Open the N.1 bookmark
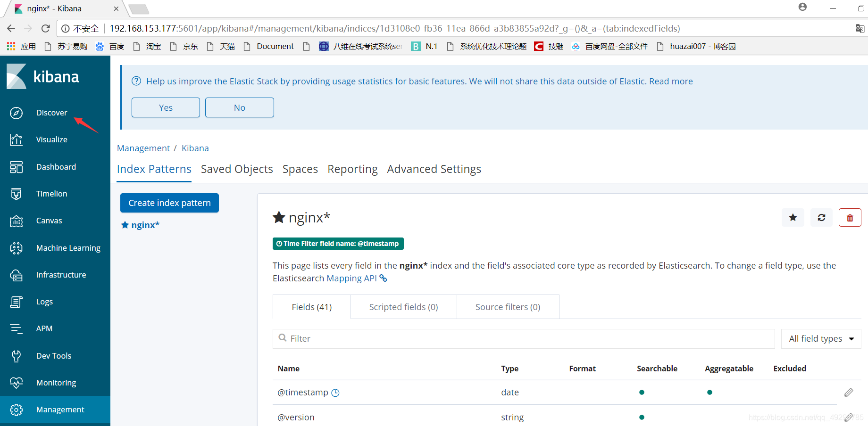The width and height of the screenshot is (868, 426). pyautogui.click(x=425, y=46)
